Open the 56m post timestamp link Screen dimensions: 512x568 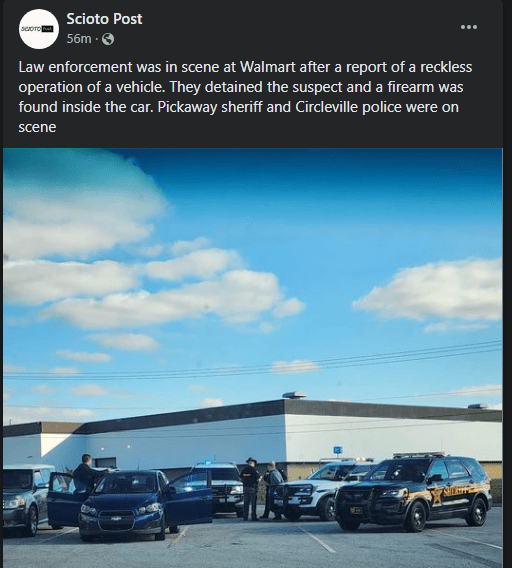click(x=79, y=38)
